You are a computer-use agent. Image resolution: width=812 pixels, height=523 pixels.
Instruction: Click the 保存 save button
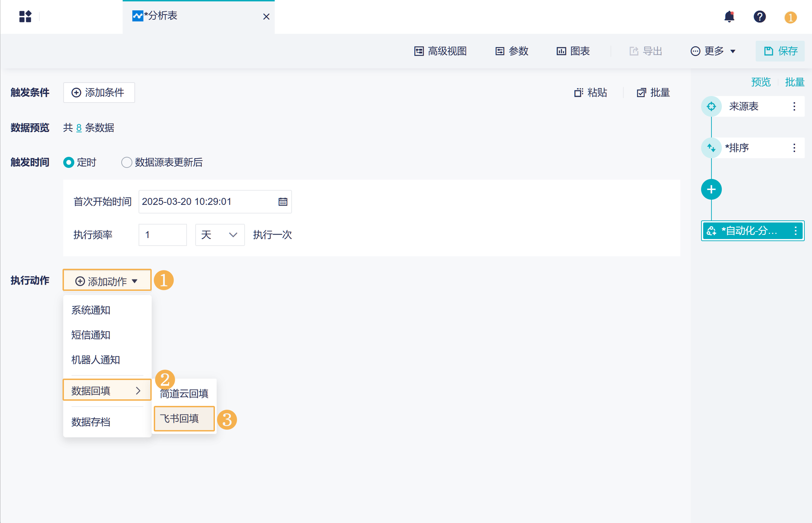click(780, 51)
